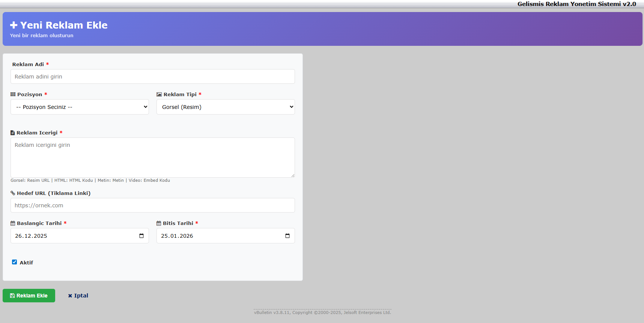Screen dimensions: 644x323
Task: Click the Aktif checkbox label text
Action: pyautogui.click(x=26, y=263)
